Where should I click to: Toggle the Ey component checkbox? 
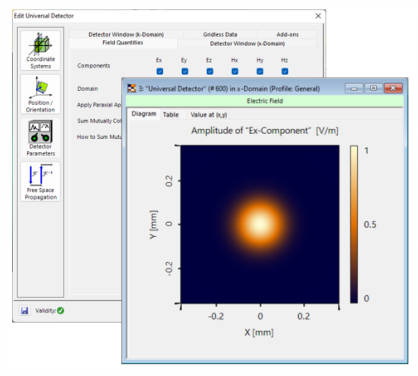185,71
